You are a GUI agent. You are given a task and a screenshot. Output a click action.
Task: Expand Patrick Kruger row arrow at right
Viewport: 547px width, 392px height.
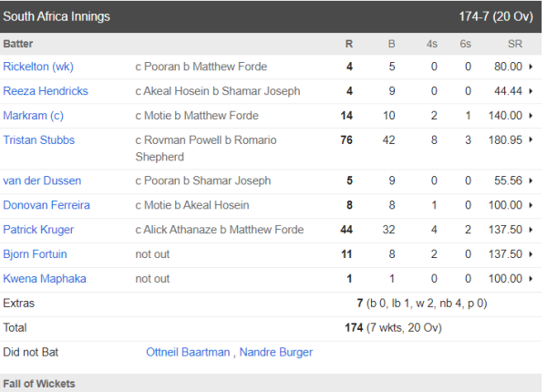532,230
